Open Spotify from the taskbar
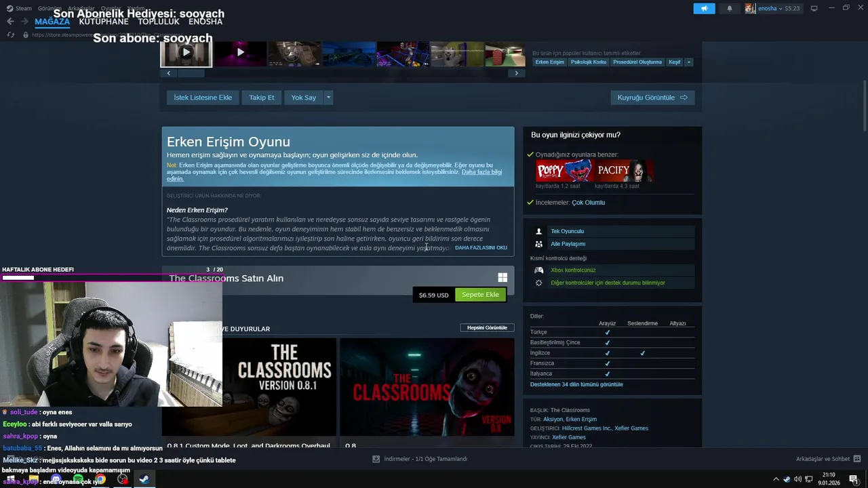The image size is (868, 488). point(78,479)
